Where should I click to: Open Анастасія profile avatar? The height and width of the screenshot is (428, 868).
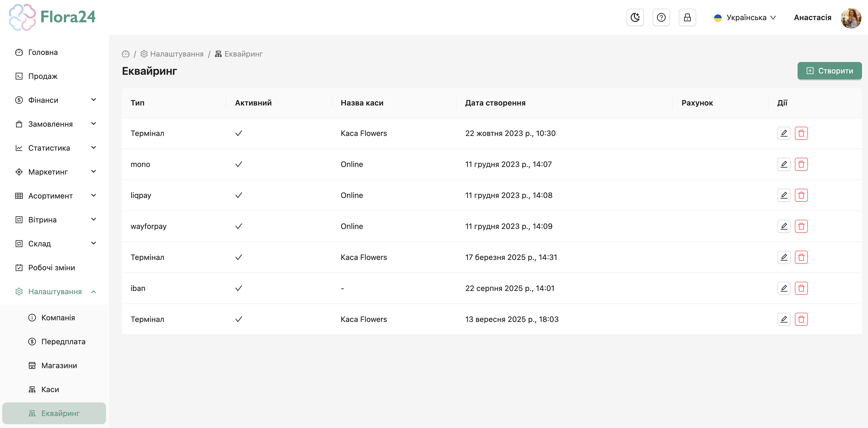pyautogui.click(x=851, y=17)
